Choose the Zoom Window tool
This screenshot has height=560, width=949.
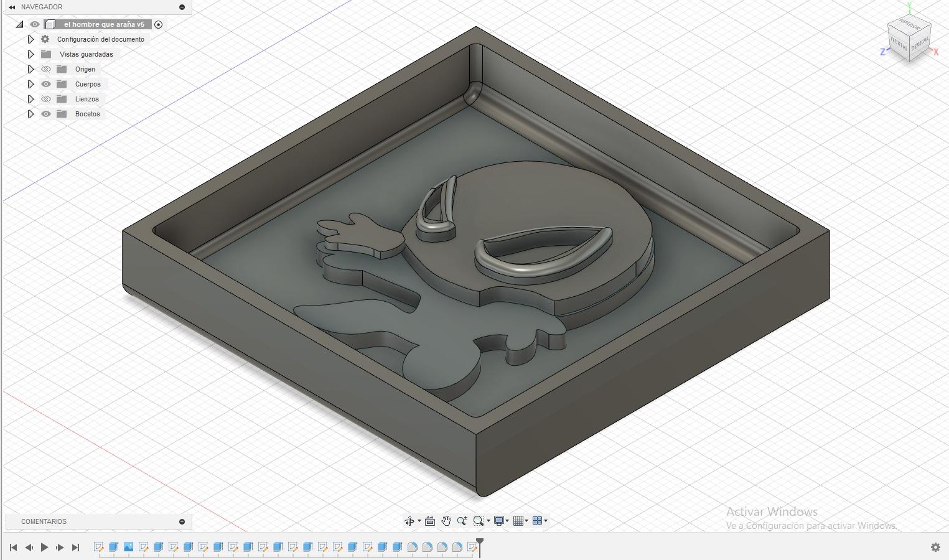pyautogui.click(x=478, y=521)
